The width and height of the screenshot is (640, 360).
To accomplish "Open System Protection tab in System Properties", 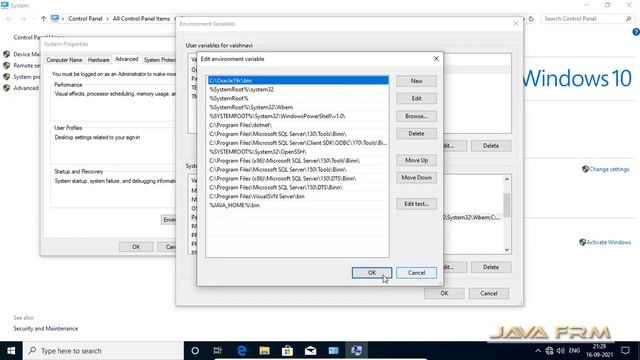I will pyautogui.click(x=159, y=60).
